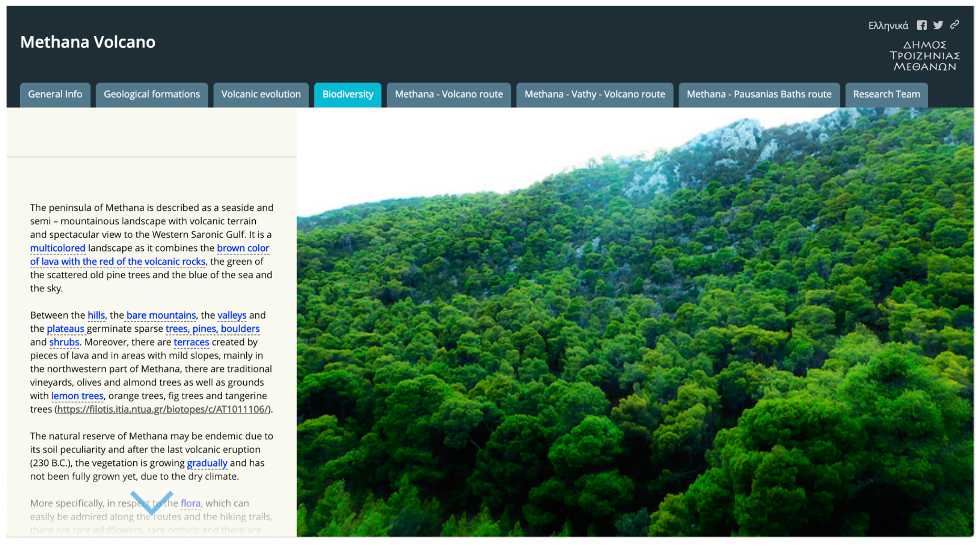This screenshot has height=546, width=980.
Task: Open the lemon trees link
Action: tap(77, 396)
